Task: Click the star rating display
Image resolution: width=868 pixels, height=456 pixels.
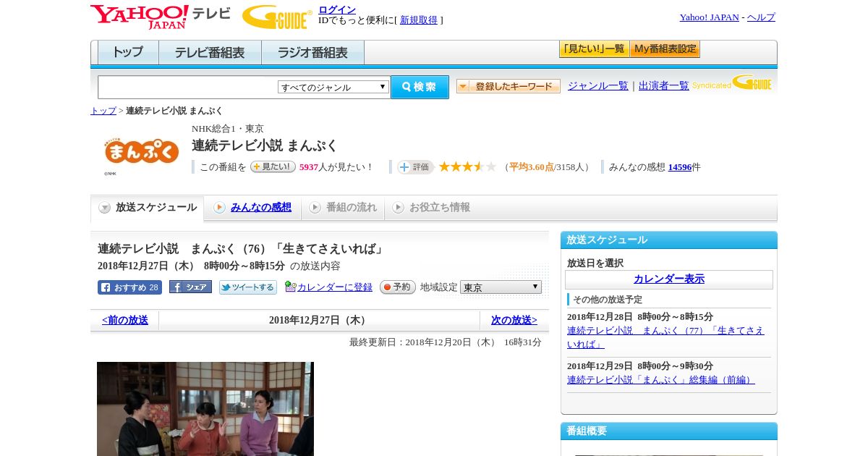Action: click(x=467, y=166)
